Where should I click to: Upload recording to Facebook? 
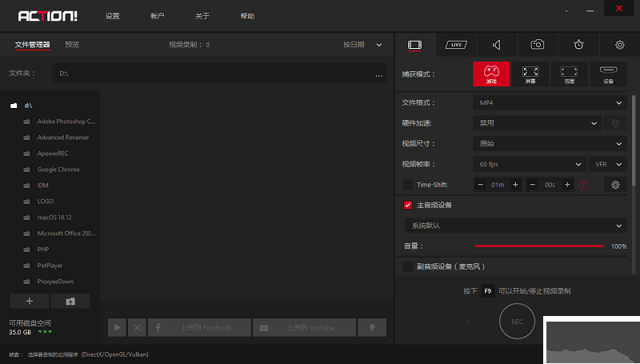click(199, 328)
